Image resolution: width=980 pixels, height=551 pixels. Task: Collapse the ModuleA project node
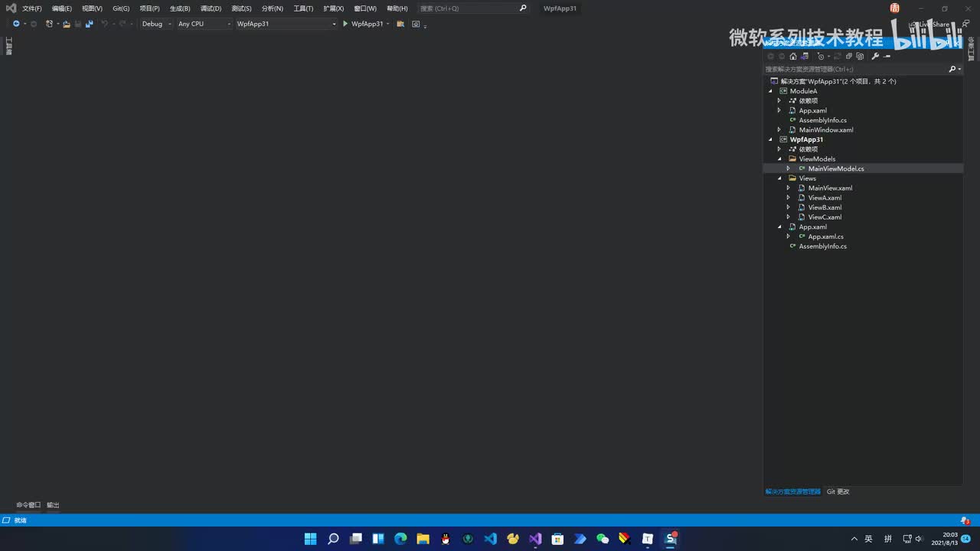(x=771, y=91)
